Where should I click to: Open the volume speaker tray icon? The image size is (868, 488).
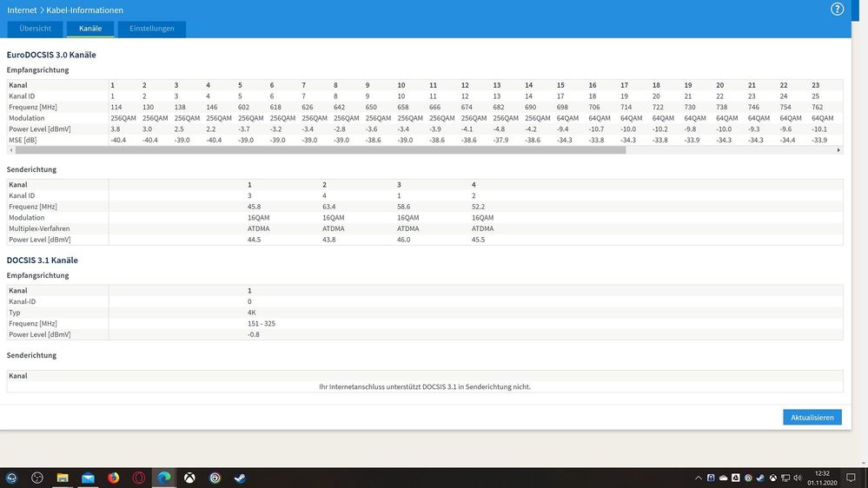click(x=797, y=478)
